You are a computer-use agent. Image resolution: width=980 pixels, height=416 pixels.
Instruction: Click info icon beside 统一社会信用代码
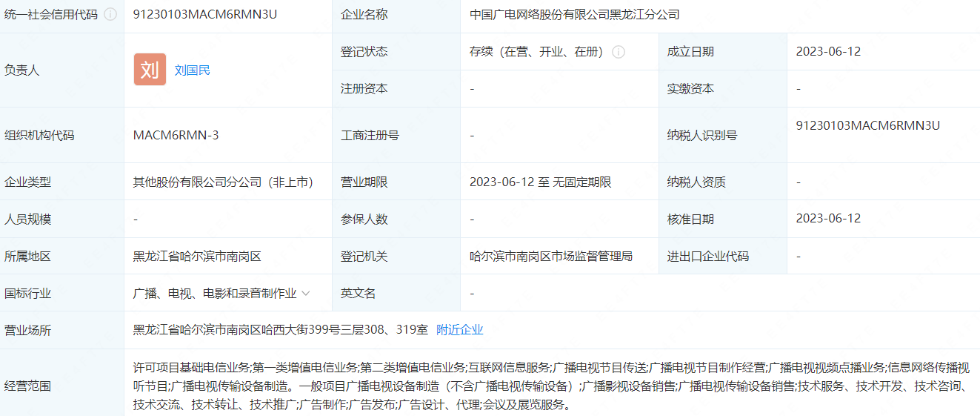coord(110,15)
